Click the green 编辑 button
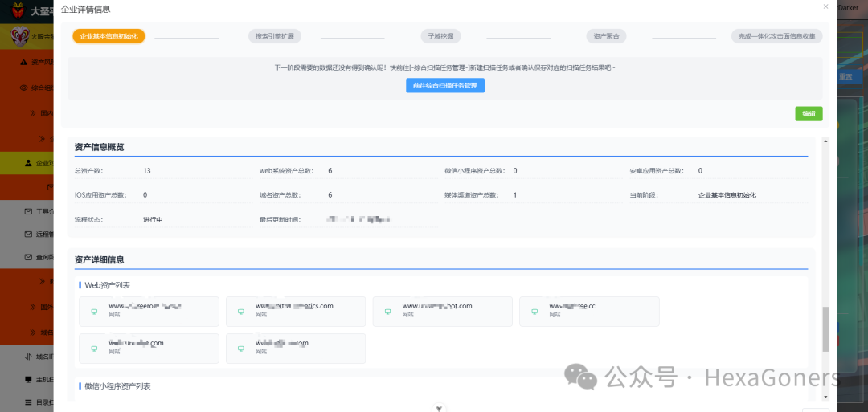868x412 pixels. [x=809, y=114]
